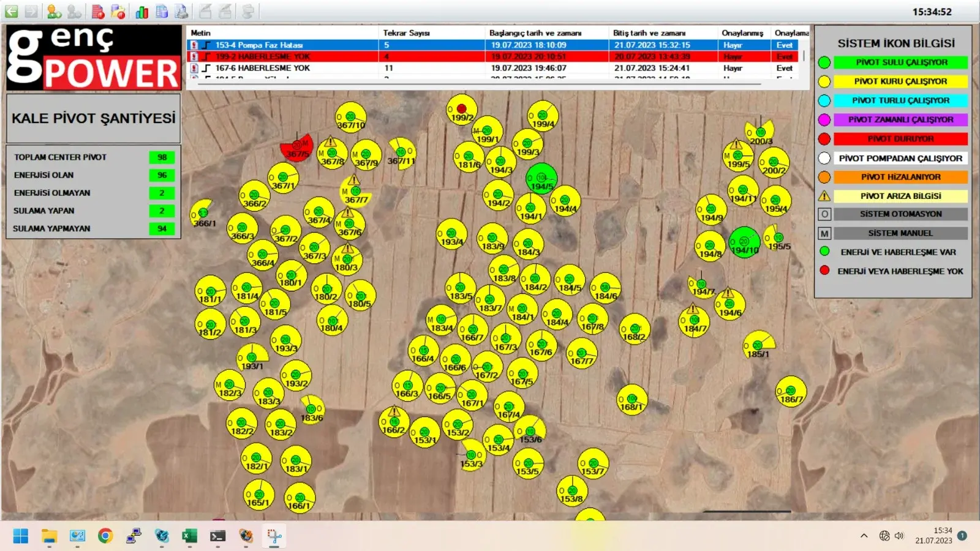Click the database table toolbar icon

[x=162, y=12]
